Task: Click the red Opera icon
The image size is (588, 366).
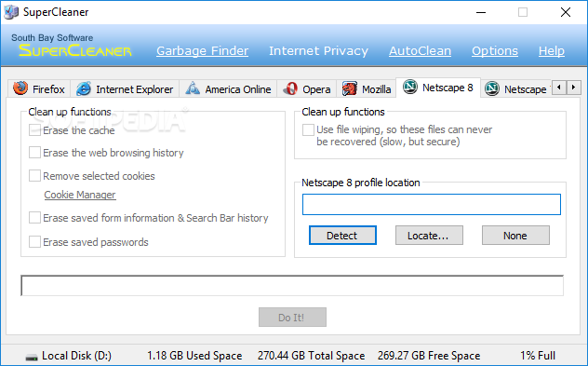Action: tap(290, 89)
